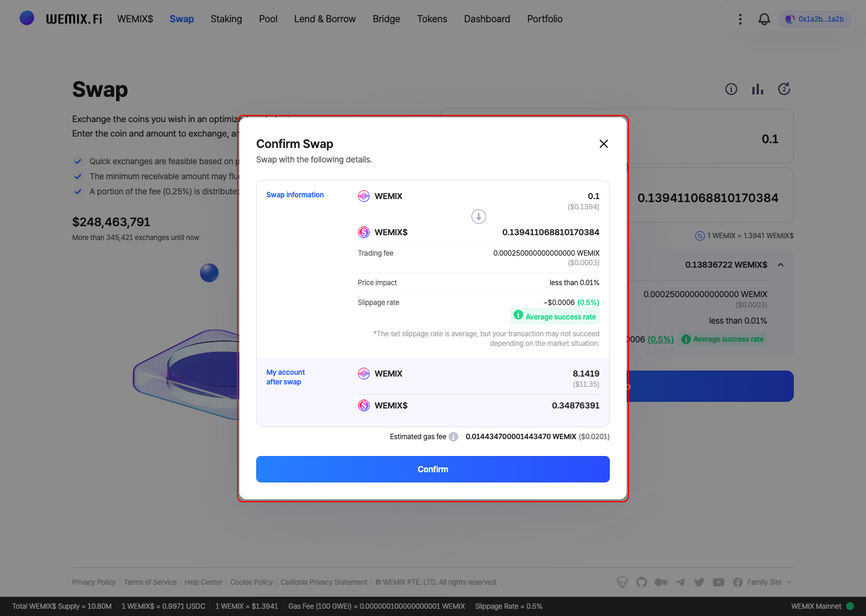
Task: Open the GitHub footer icon
Action: 642,582
